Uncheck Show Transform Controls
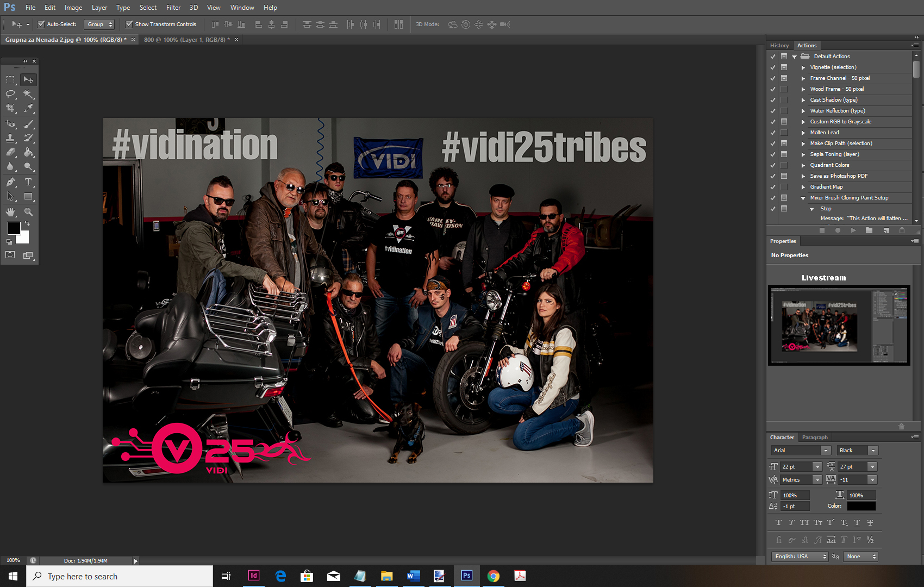The height and width of the screenshot is (587, 924). [129, 24]
